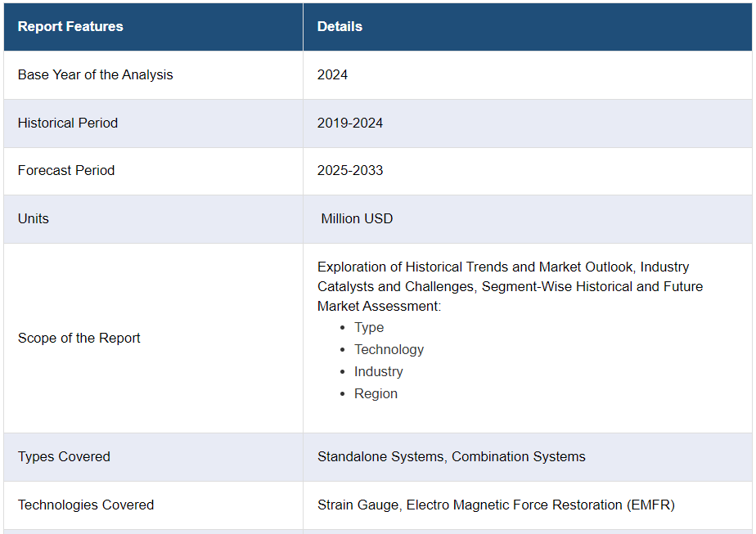Select the 'Types Covered' label
This screenshot has width=756, height=534.
(64, 456)
